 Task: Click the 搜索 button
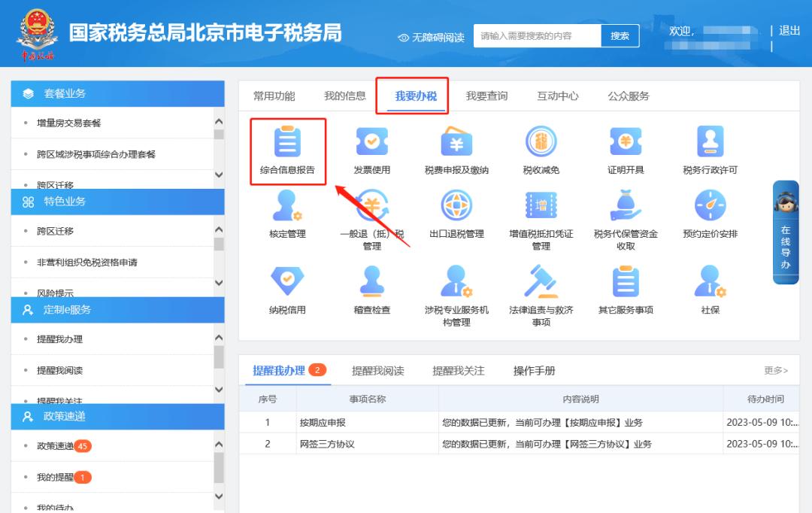(620, 36)
